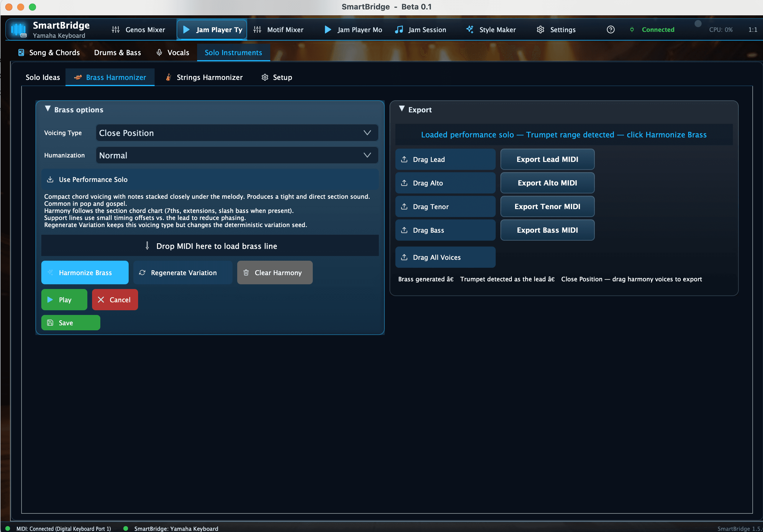Open Solo Ideas sub-tab
Image resolution: width=763 pixels, height=532 pixels.
tap(43, 77)
